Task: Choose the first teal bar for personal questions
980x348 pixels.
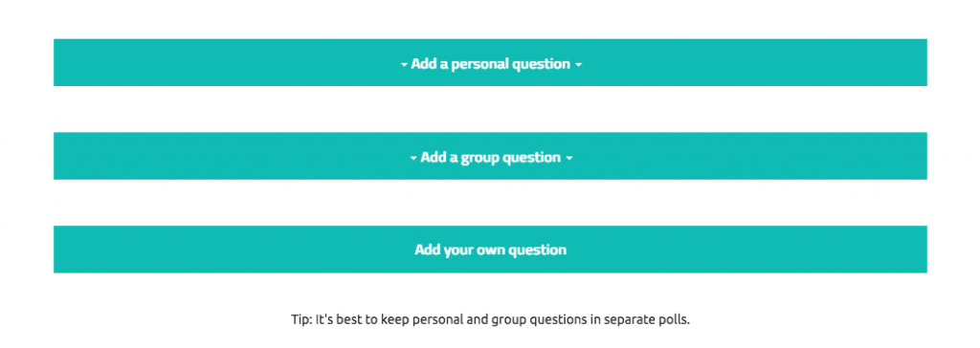Action: coord(490,62)
